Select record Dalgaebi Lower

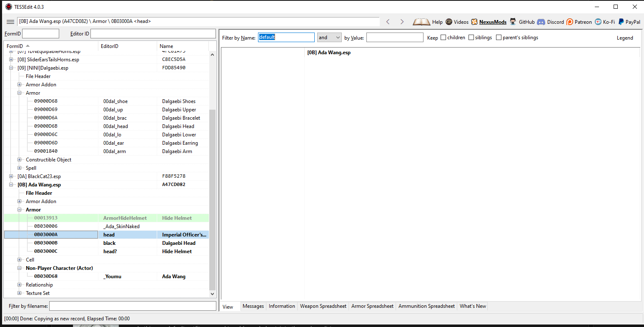[x=106, y=135]
